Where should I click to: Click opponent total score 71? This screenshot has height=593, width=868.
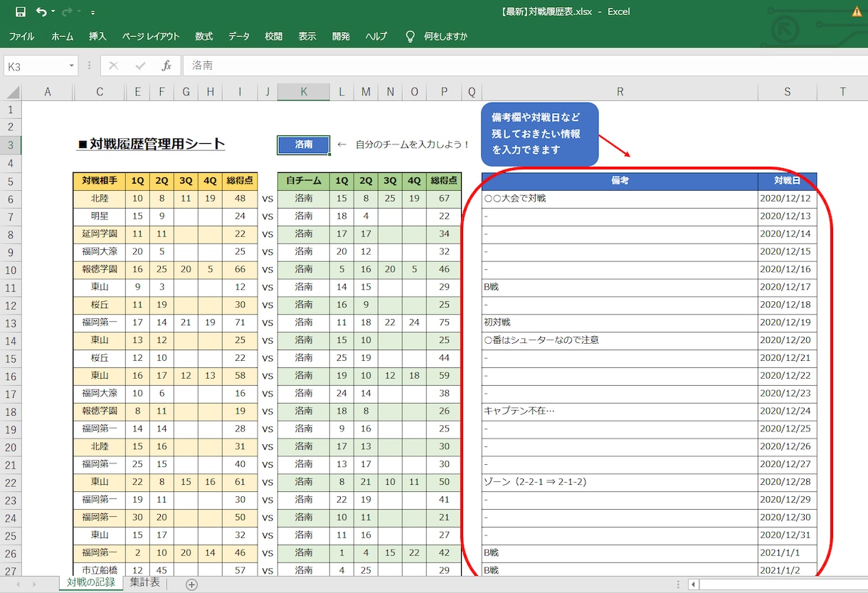[x=240, y=322]
